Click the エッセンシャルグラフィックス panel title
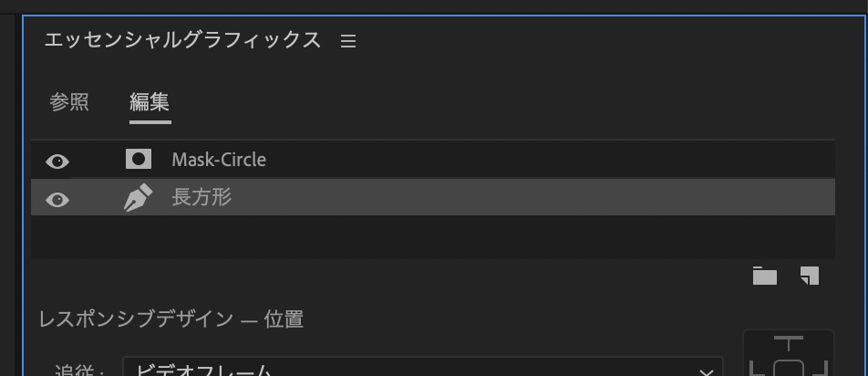 click(182, 40)
